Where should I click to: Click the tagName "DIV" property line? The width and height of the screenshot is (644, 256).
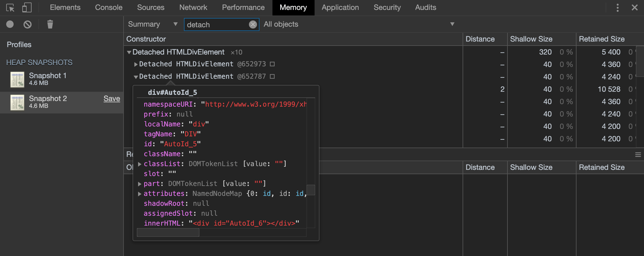click(172, 134)
